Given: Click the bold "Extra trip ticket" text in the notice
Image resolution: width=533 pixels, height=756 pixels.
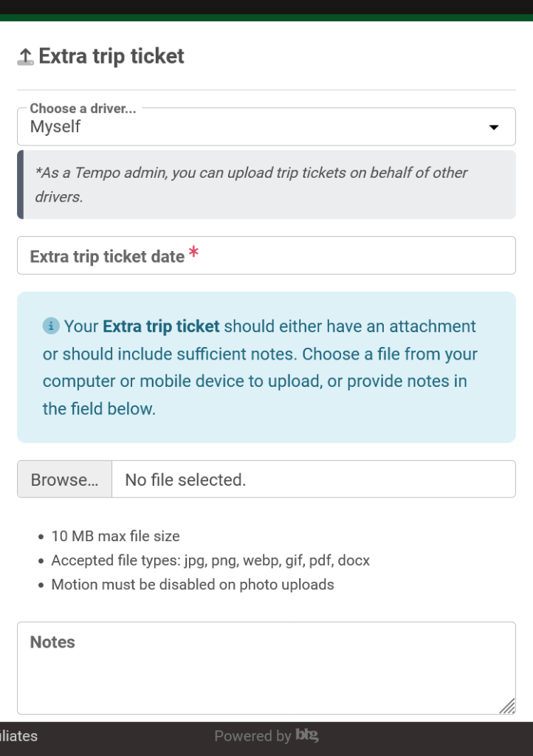Looking at the screenshot, I should [x=161, y=326].
